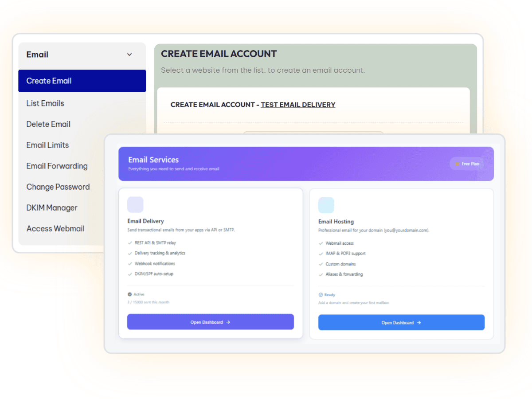Open Email Limits in the sidebar
The width and height of the screenshot is (532, 399).
47,145
